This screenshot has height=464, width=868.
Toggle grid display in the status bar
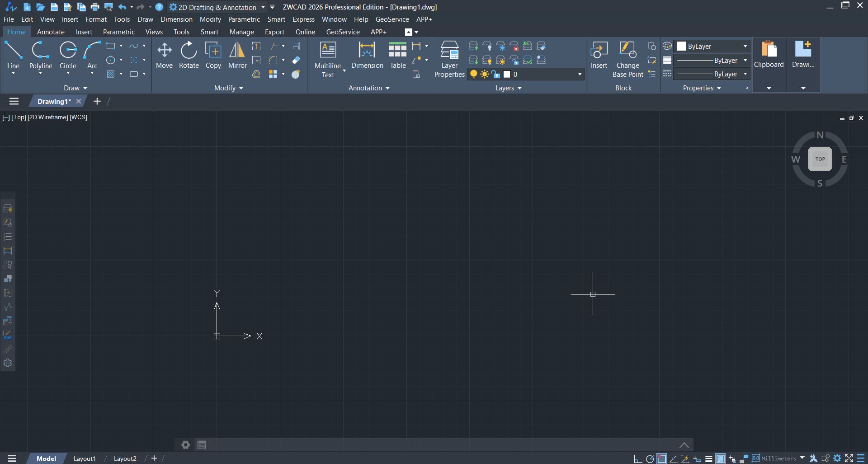[720, 459]
